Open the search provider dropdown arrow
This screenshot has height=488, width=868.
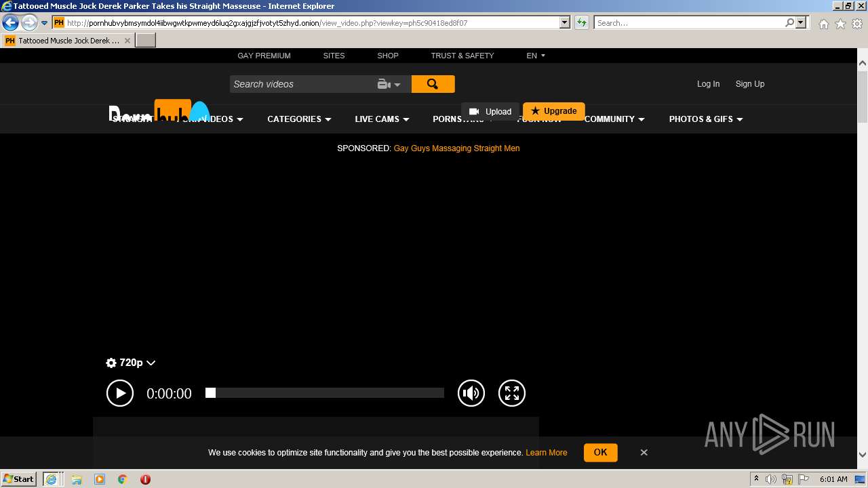(802, 22)
